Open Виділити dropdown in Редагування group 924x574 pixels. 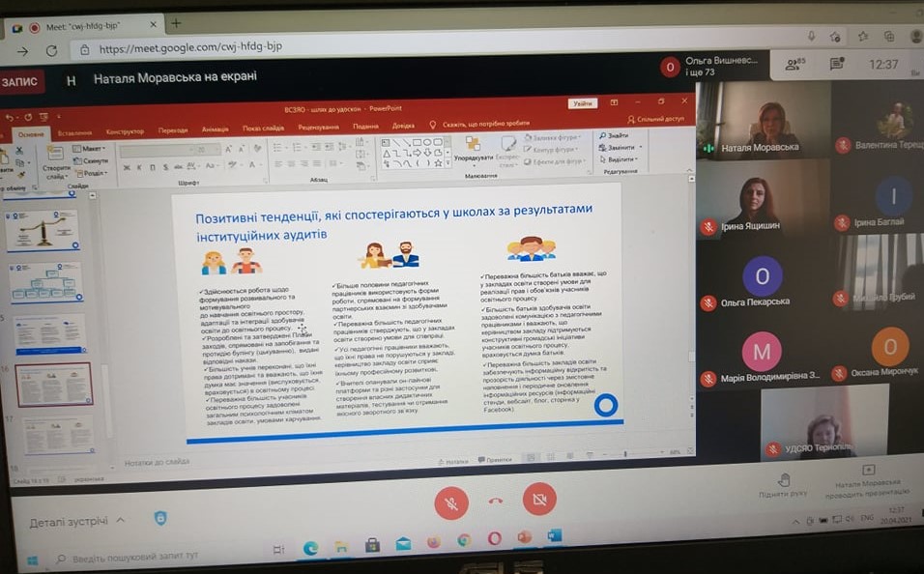point(619,159)
